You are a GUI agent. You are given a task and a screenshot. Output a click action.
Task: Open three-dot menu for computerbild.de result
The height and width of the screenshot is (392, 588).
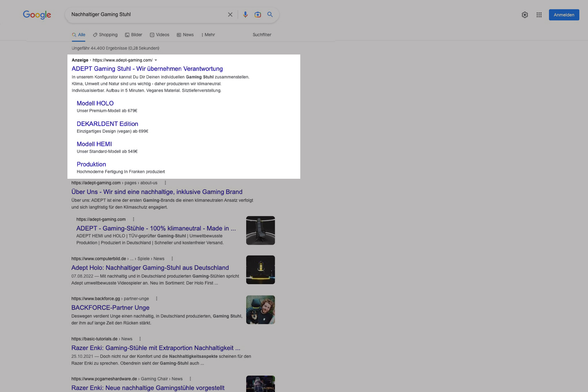[x=172, y=259]
